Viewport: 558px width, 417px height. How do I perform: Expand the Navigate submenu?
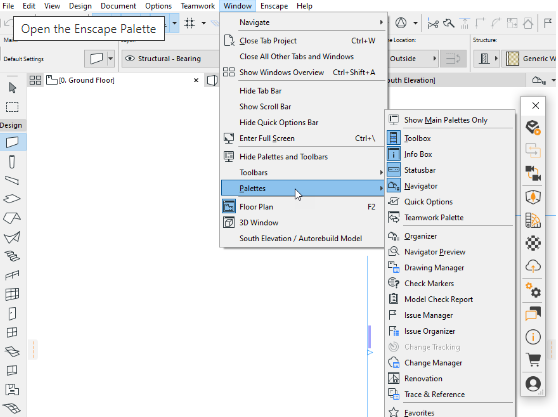click(x=302, y=22)
